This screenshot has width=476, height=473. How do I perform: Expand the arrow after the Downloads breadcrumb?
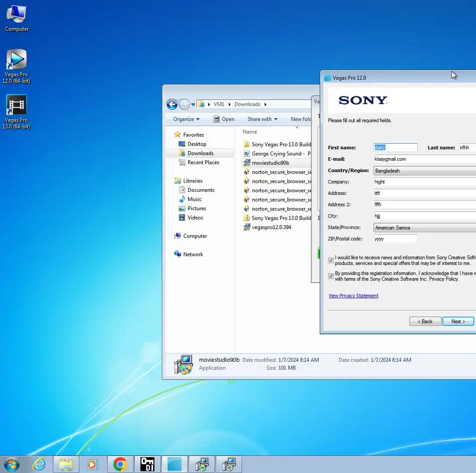coord(265,105)
